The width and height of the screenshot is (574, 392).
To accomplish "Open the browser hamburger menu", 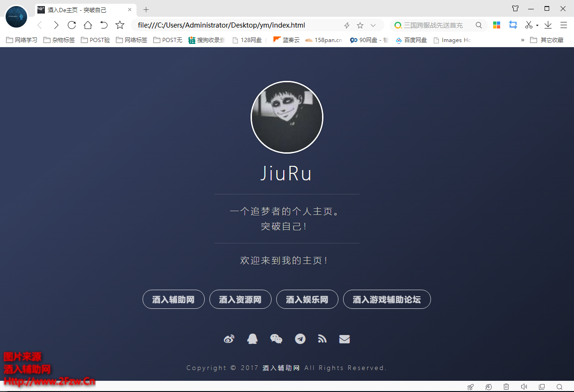I will click(564, 25).
